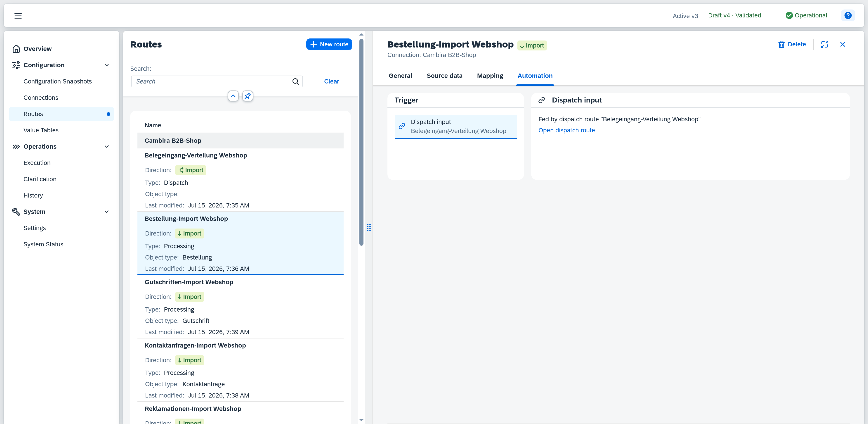The image size is (868, 424).
Task: Switch to Source data tab
Action: tap(444, 76)
